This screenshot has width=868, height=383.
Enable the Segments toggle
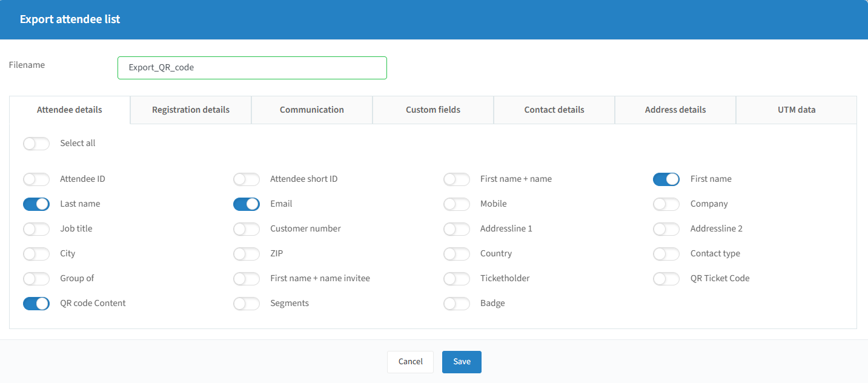pyautogui.click(x=247, y=304)
